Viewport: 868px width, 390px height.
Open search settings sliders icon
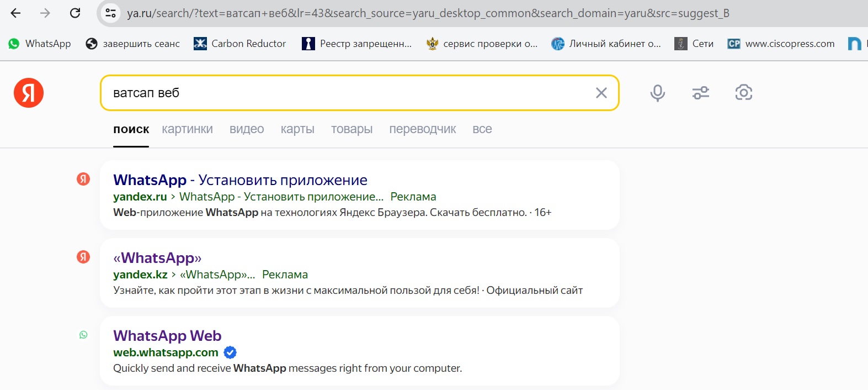click(x=701, y=93)
